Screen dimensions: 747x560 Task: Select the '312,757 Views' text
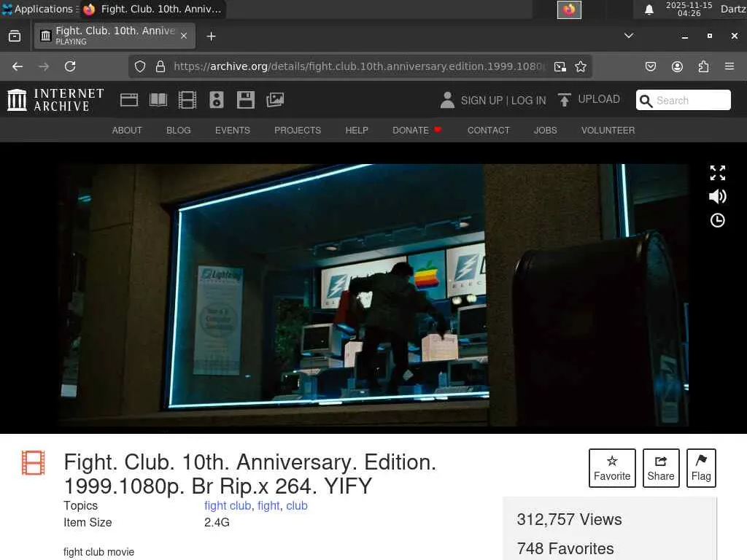click(569, 519)
